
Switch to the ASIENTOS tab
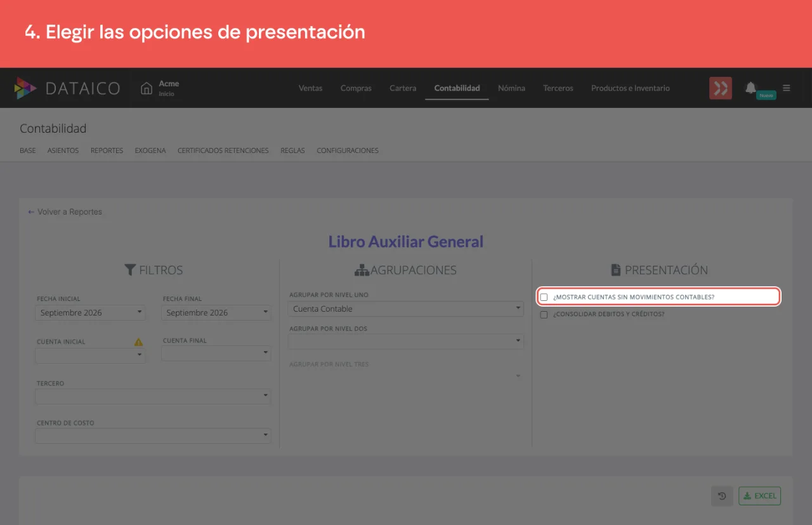point(63,150)
